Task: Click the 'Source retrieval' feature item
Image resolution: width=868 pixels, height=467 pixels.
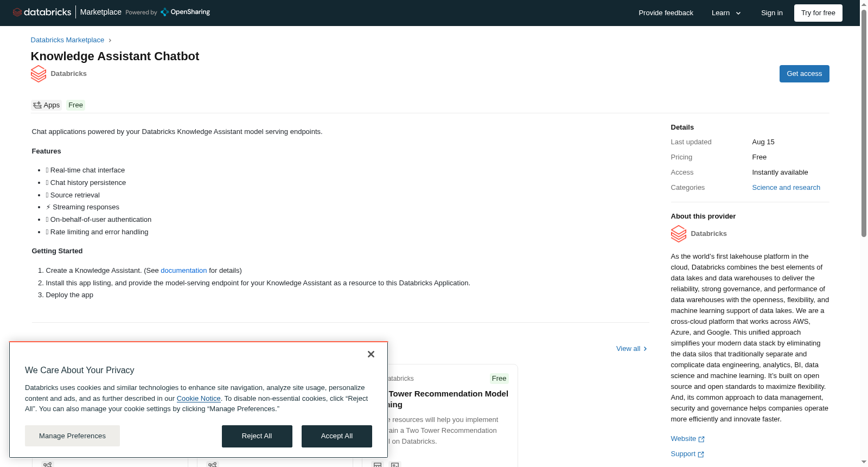Action: [x=73, y=195]
